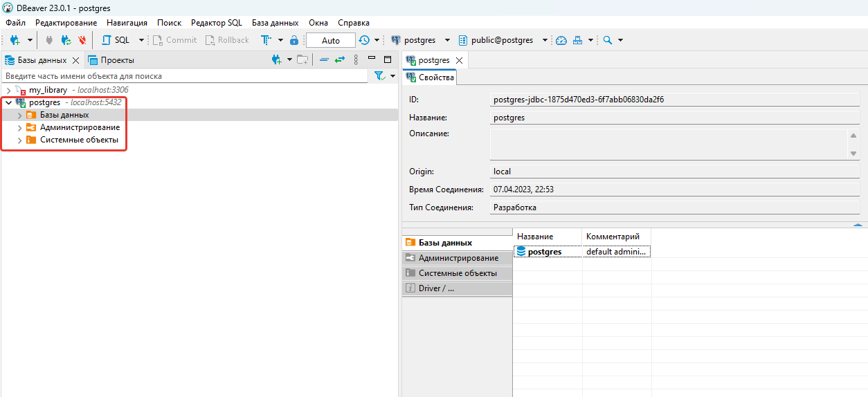Open the Редактирование menu

[66, 23]
